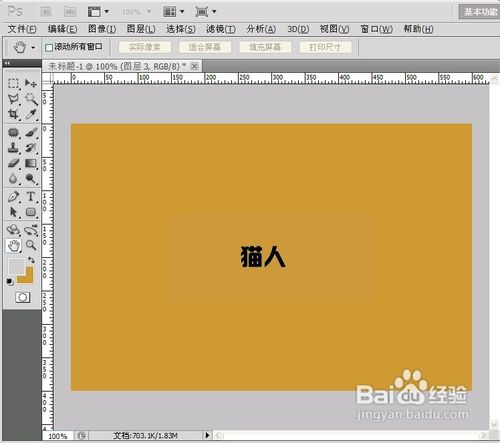Viewport: 500px width, 443px height.
Task: Select the Eraser tool
Action: [x=13, y=163]
